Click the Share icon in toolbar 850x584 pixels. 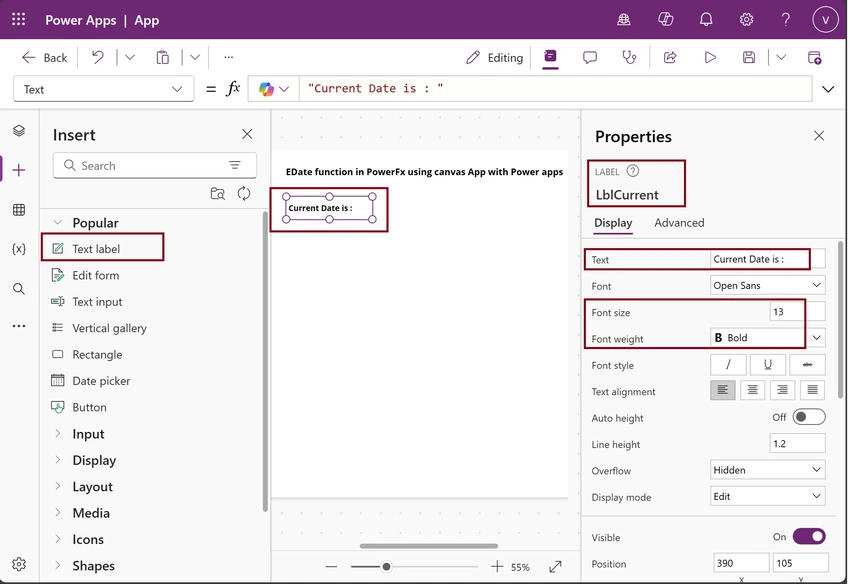[x=670, y=57]
